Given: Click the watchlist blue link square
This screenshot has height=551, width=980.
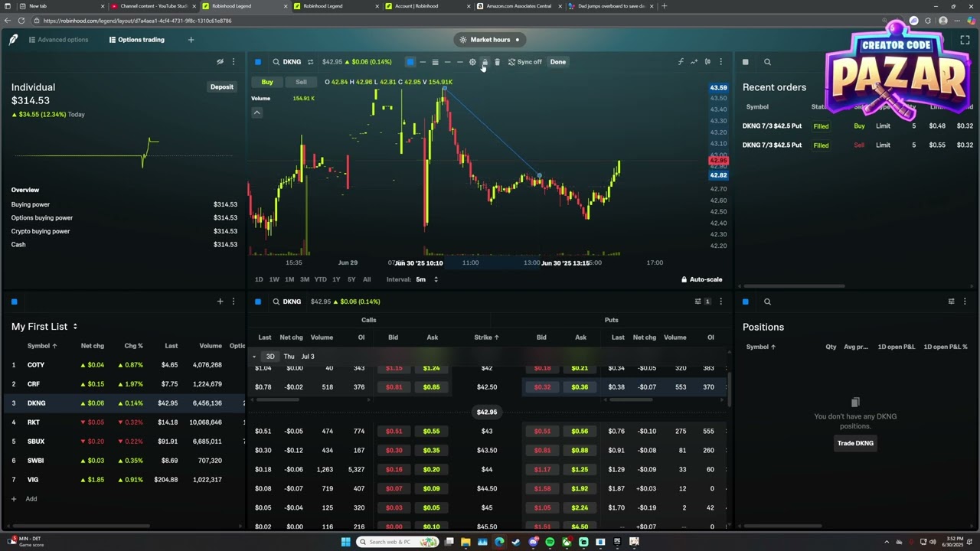Looking at the screenshot, I should tap(14, 302).
